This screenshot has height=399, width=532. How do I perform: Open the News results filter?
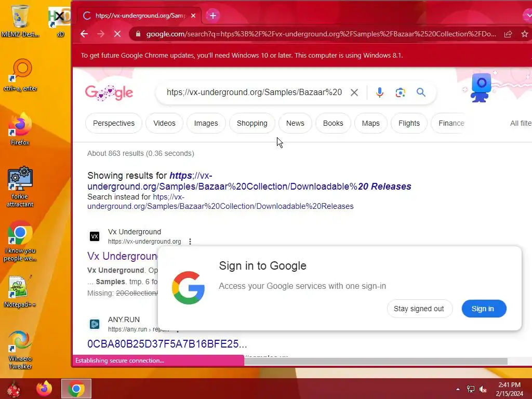pyautogui.click(x=295, y=123)
